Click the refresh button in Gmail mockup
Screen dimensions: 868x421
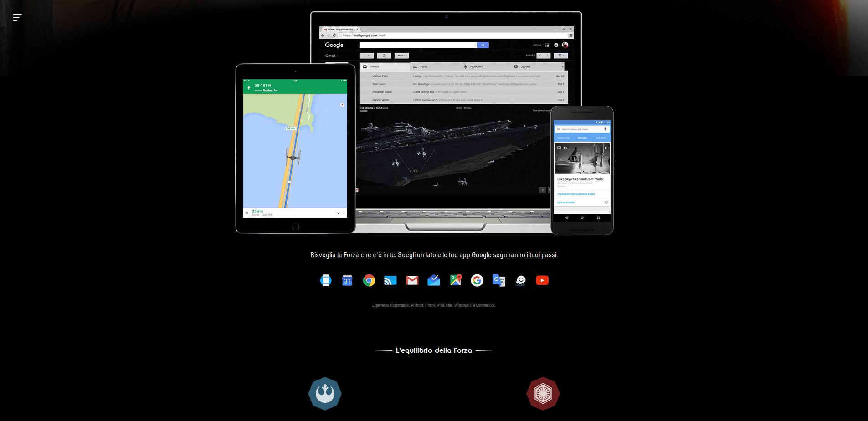pyautogui.click(x=384, y=56)
